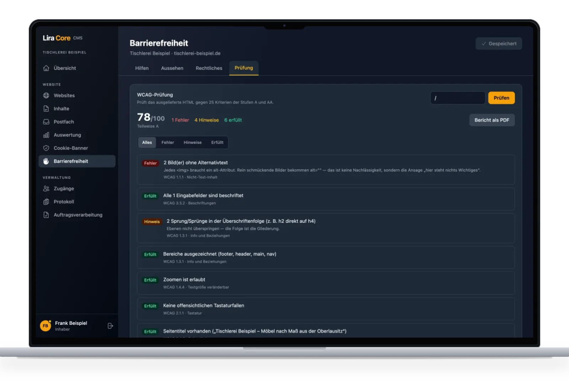This screenshot has height=392, width=569.
Task: Click the Auftragsverarbeitung file icon
Action: pos(46,215)
